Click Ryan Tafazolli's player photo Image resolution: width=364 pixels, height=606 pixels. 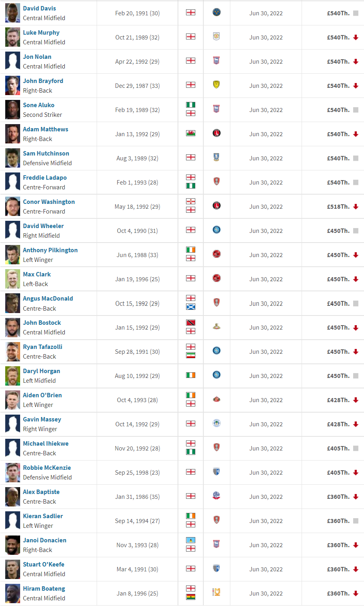(x=13, y=352)
